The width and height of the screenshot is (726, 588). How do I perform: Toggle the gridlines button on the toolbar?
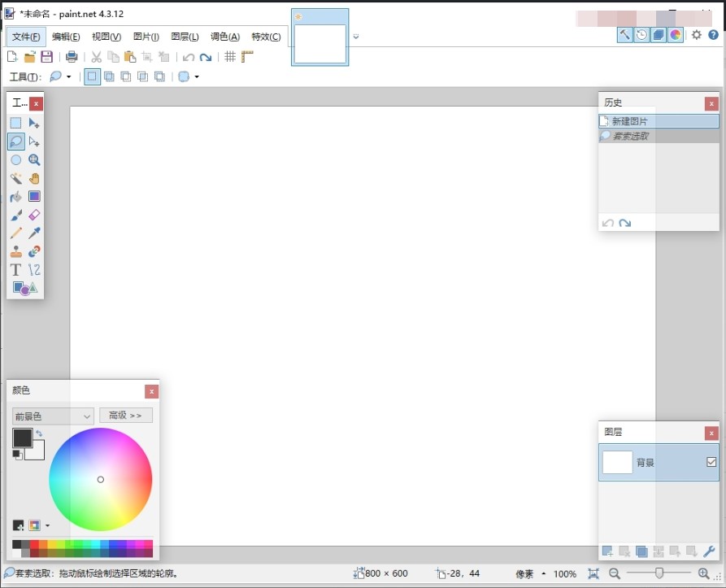(x=231, y=57)
